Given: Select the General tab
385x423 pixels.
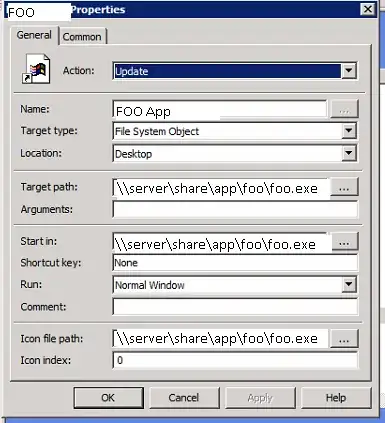Looking at the screenshot, I should pyautogui.click(x=34, y=35).
